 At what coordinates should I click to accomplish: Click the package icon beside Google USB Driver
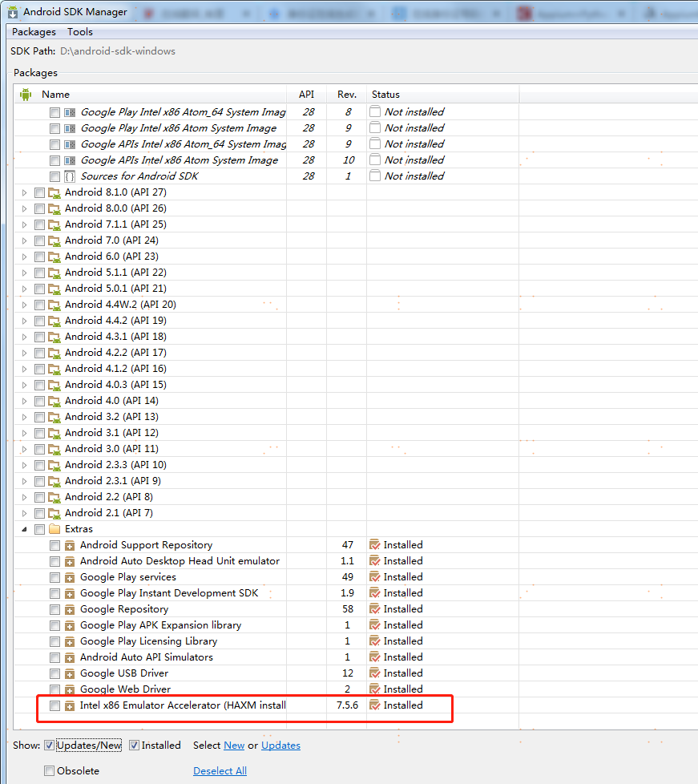(70, 673)
